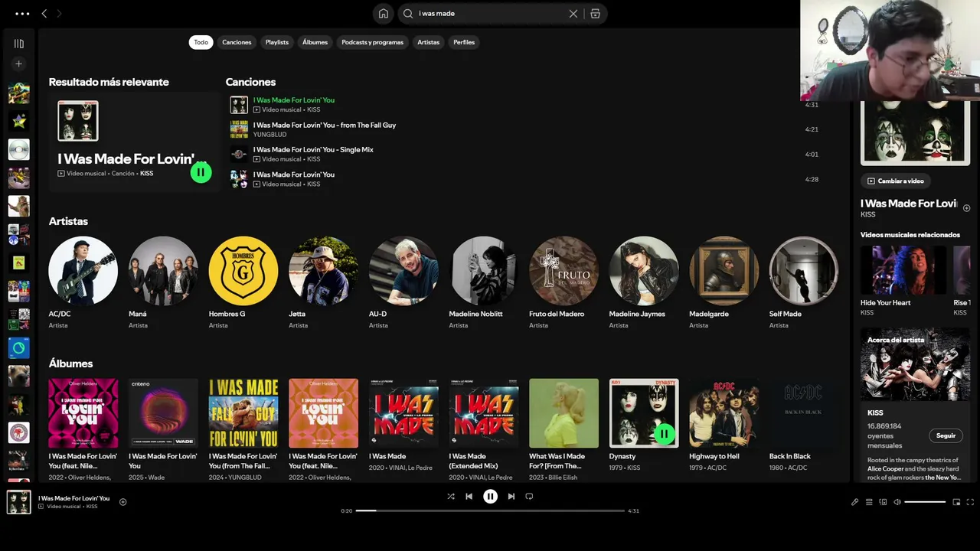
Task: Open Self Made artist profile
Action: (804, 271)
